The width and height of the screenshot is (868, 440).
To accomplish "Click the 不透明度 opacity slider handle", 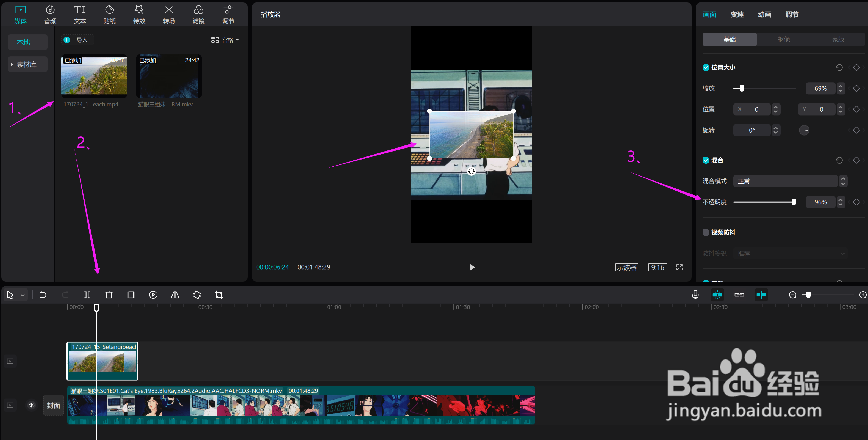I will point(794,202).
